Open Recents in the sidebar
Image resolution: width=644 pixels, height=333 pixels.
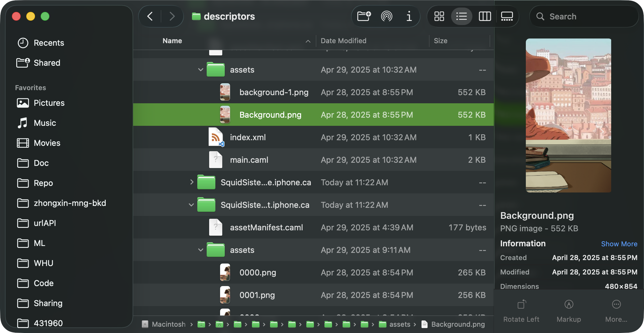point(48,43)
